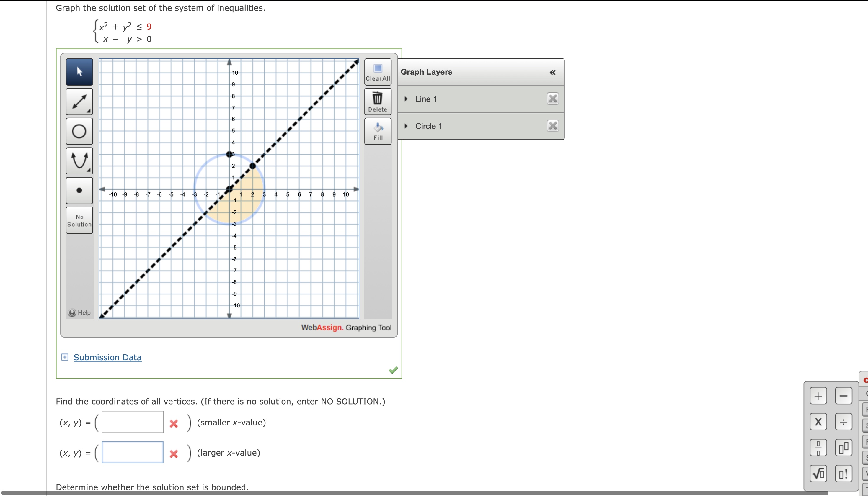868x496 pixels.
Task: Select the arrow pointer tool
Action: tap(79, 71)
